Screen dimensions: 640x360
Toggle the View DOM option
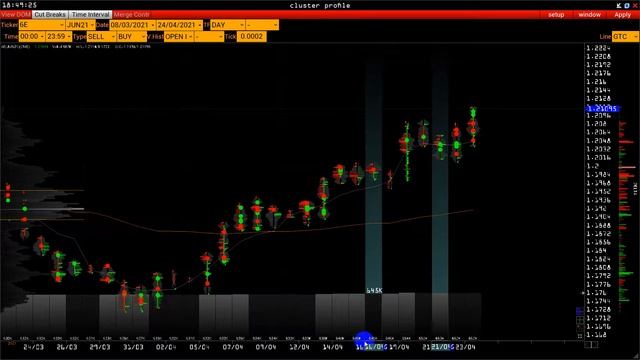(x=16, y=15)
